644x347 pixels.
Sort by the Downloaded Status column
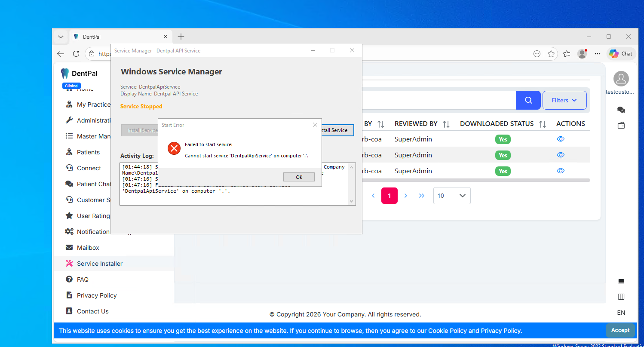(x=543, y=124)
